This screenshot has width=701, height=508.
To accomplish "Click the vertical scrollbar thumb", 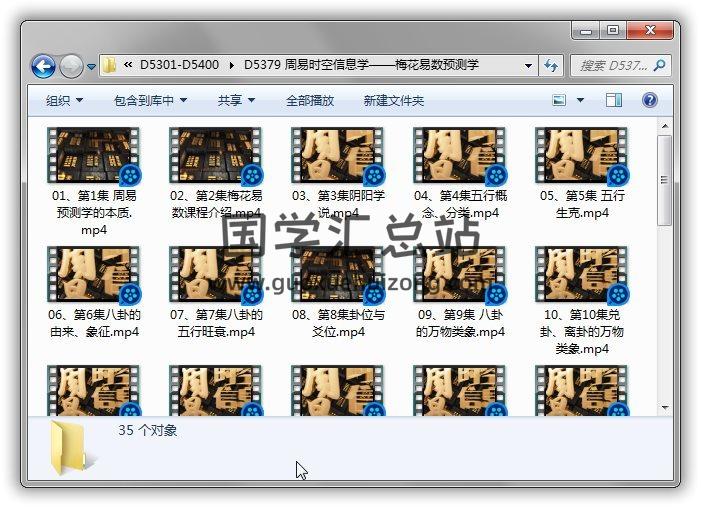I will [665, 180].
